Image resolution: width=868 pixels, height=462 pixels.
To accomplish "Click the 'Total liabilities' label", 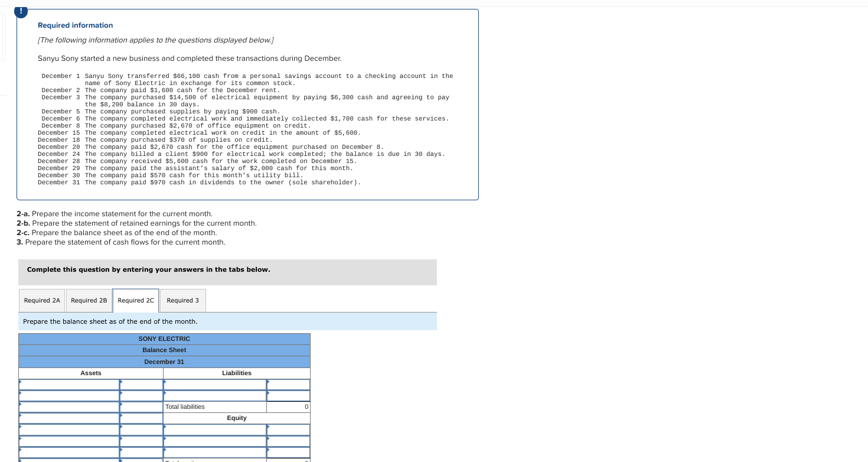I will click(x=185, y=407).
